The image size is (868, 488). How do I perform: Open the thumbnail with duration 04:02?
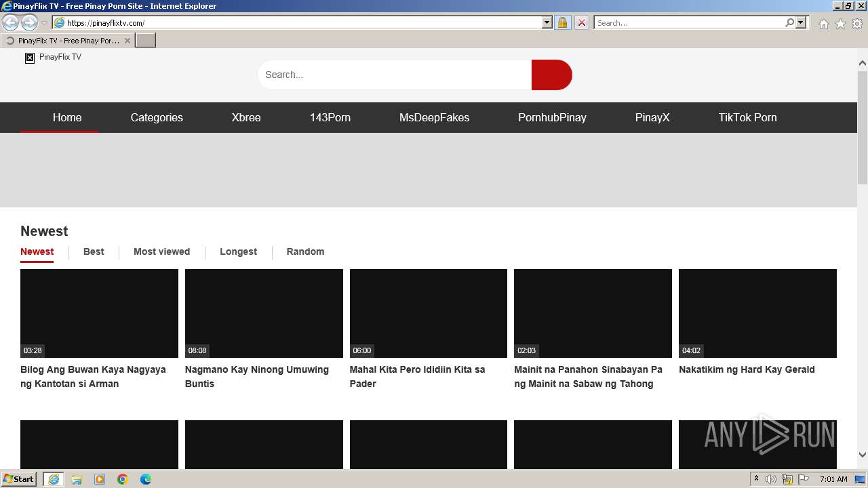coord(757,313)
